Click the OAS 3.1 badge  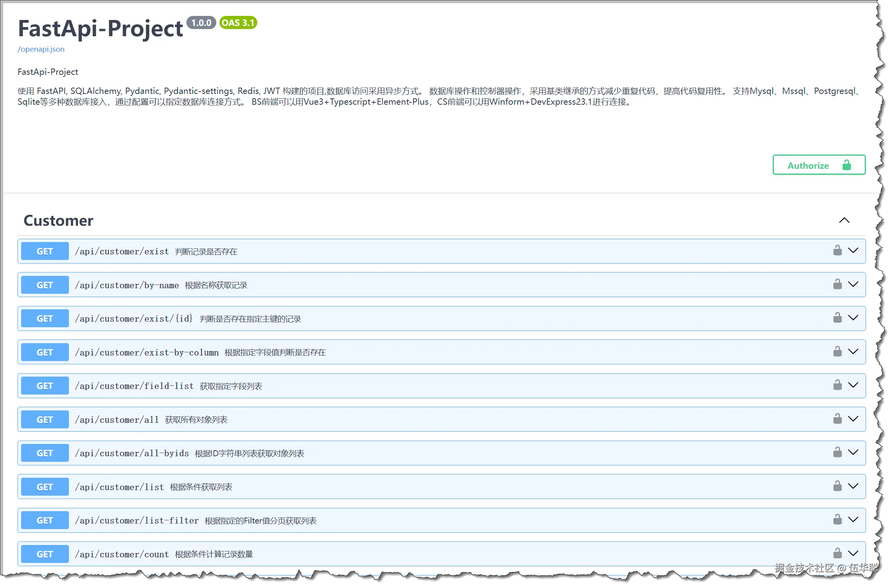click(x=238, y=23)
